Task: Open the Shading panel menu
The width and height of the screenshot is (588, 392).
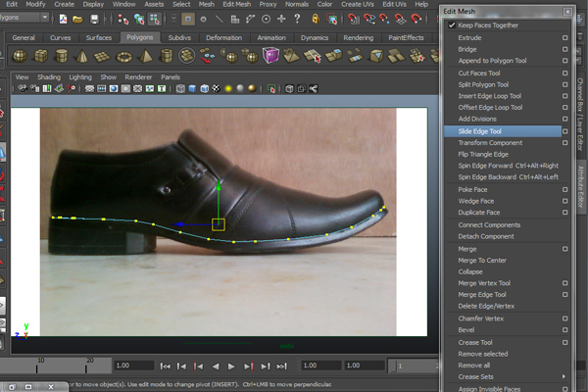Action: tap(49, 76)
